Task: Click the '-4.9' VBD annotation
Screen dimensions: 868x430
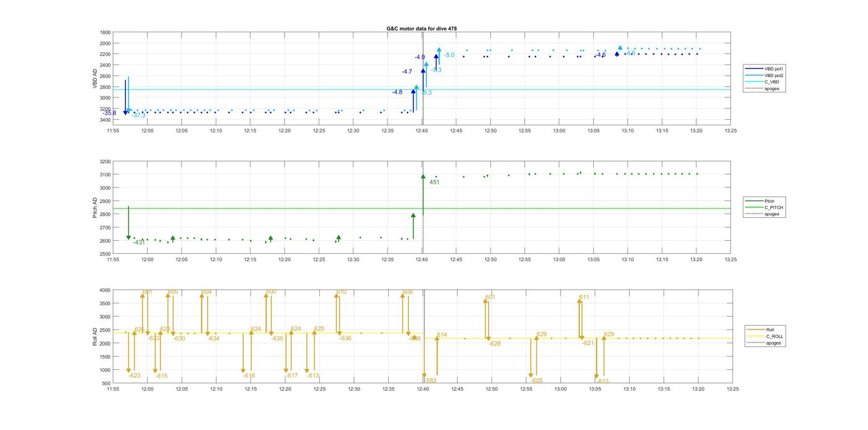Action: 420,57
